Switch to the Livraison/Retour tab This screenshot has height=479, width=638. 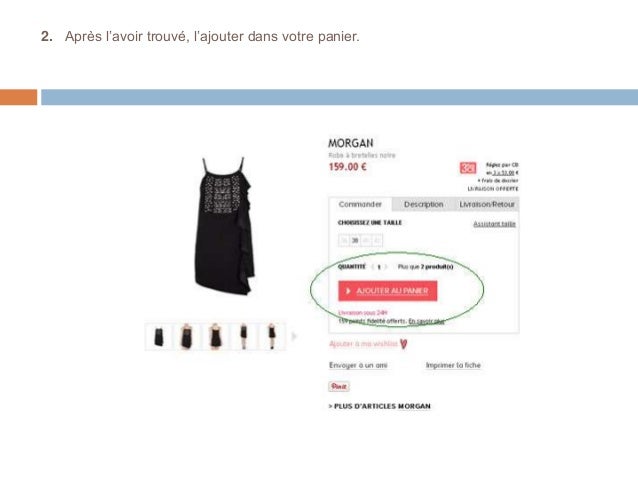487,204
